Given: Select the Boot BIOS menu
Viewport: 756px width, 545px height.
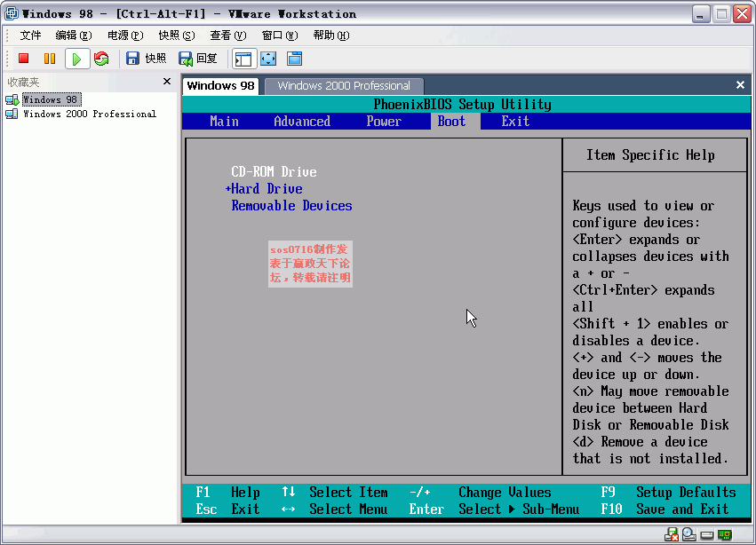Looking at the screenshot, I should 452,121.
